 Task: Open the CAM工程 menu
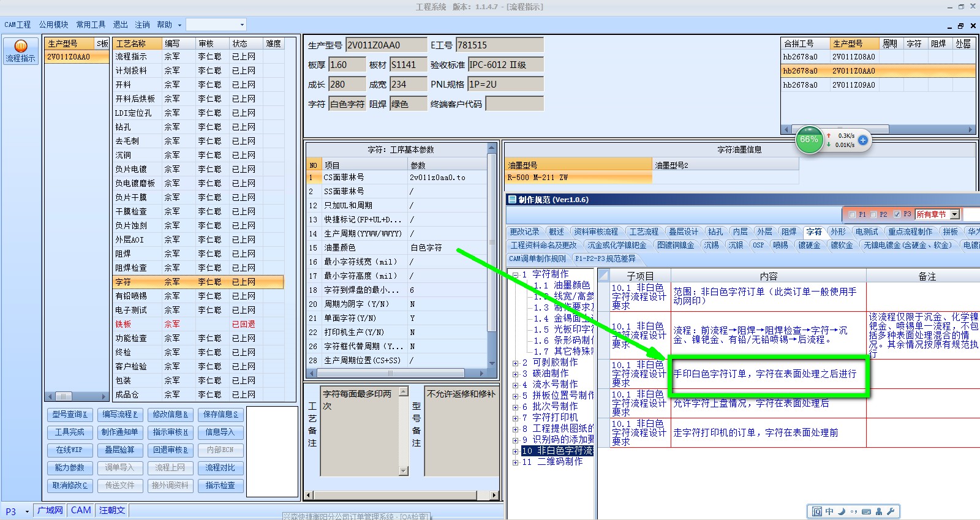click(x=18, y=24)
